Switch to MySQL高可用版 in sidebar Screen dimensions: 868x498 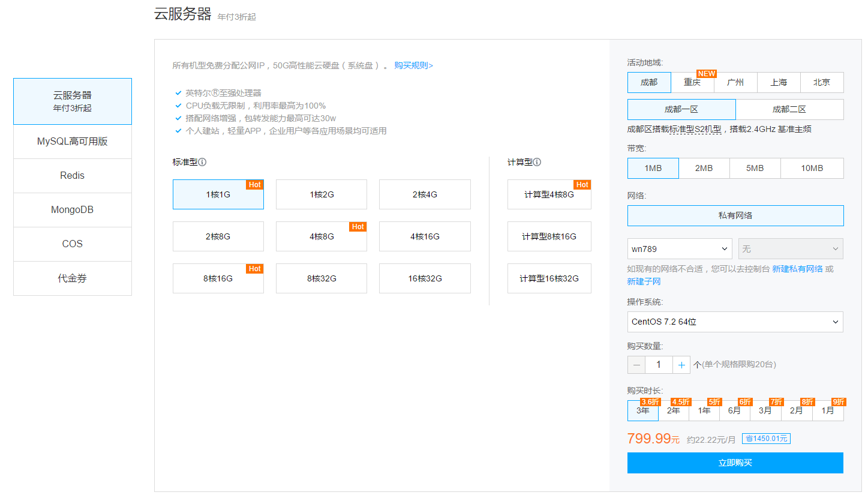pos(73,142)
